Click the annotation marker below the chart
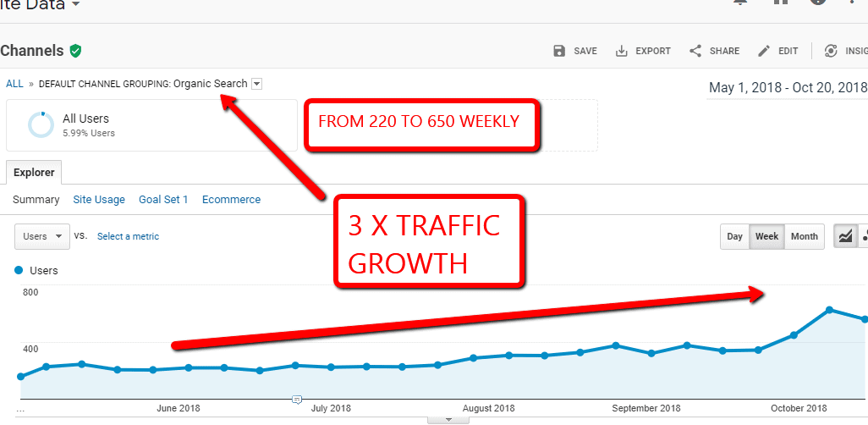 [297, 399]
